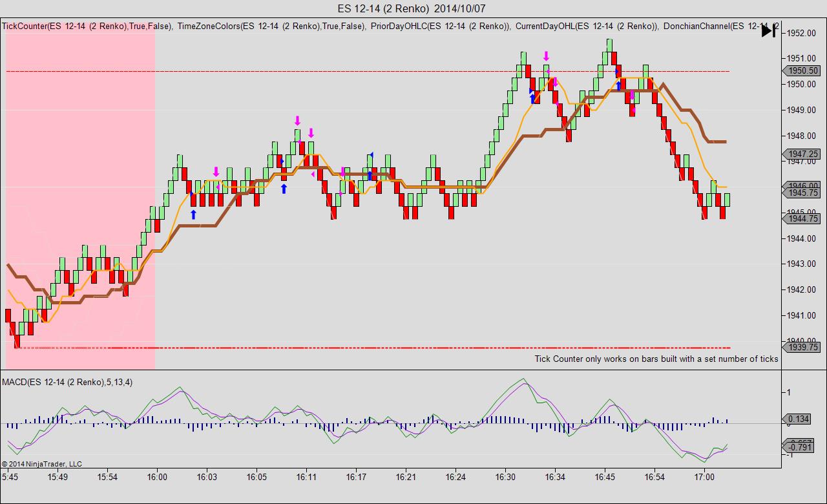Click the 17:00 time axis label
This screenshot has height=504, width=827.
tap(704, 477)
